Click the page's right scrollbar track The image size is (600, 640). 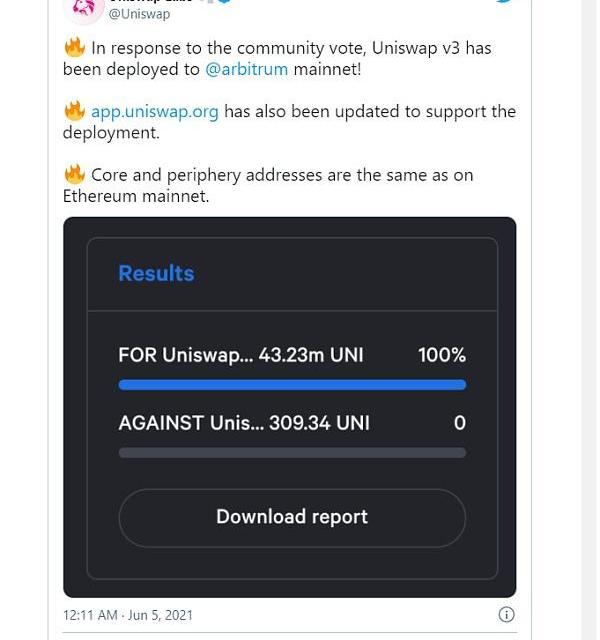tap(589, 320)
